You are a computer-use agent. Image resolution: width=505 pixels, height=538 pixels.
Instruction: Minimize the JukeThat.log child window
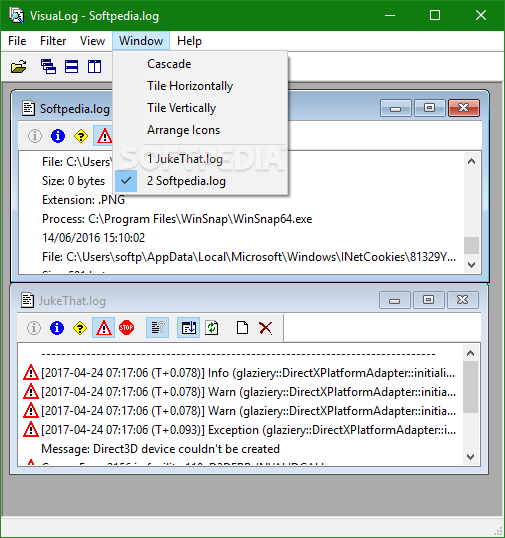[x=395, y=300]
